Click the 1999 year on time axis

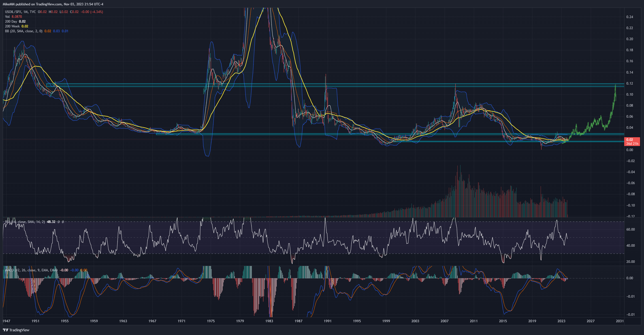pos(386,321)
